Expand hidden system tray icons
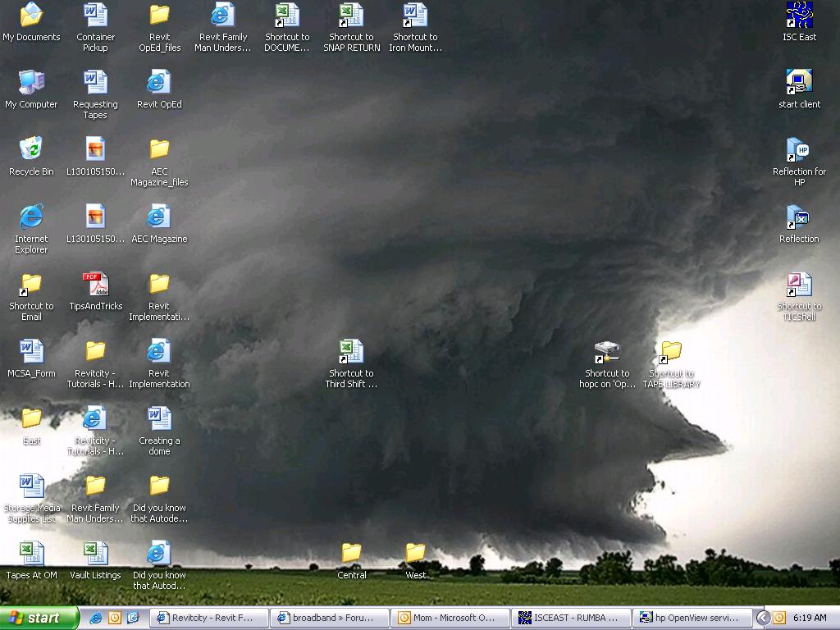 click(x=762, y=618)
